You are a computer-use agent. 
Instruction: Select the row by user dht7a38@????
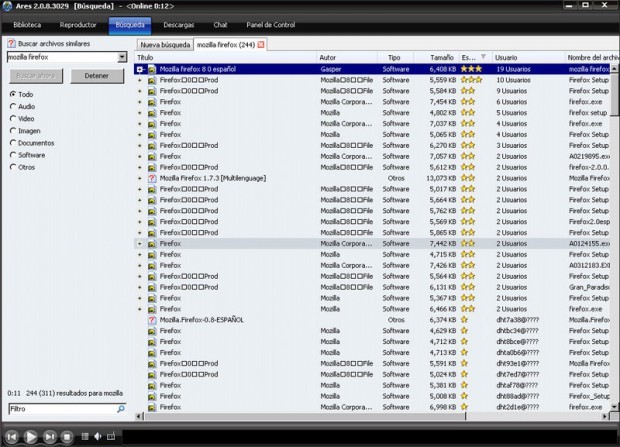(372, 320)
